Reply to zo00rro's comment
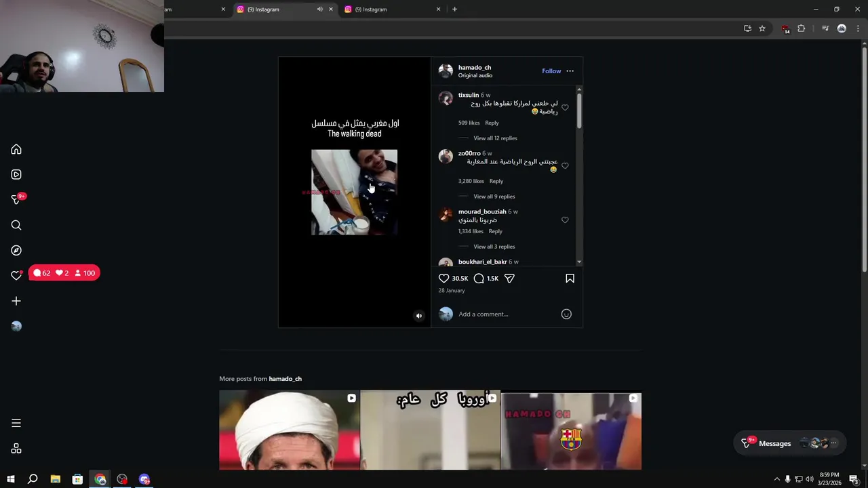This screenshot has height=488, width=868. (496, 181)
